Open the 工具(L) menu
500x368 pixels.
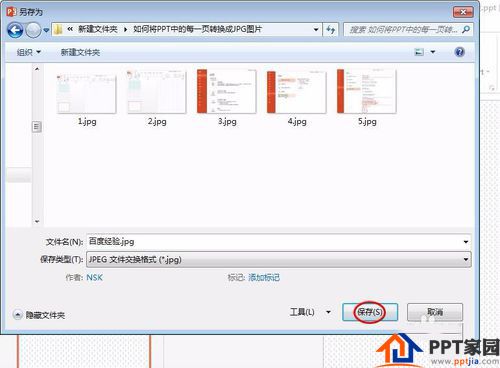pyautogui.click(x=310, y=312)
